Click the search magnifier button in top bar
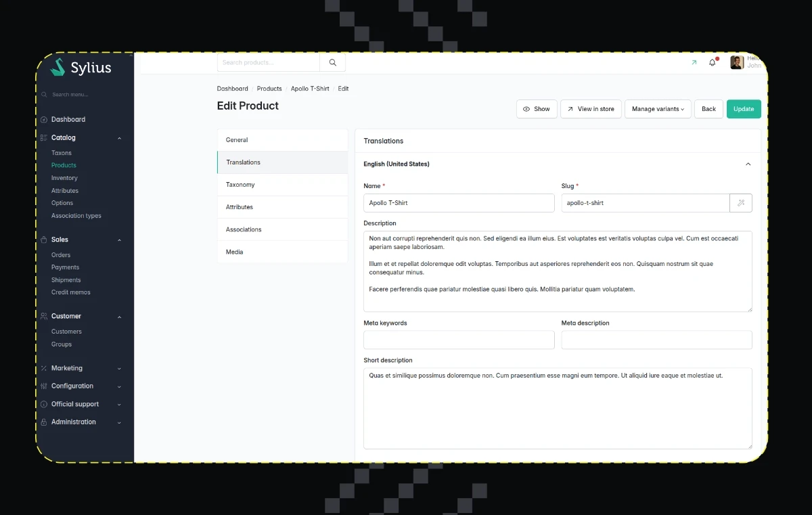The width and height of the screenshot is (812, 515). 332,62
